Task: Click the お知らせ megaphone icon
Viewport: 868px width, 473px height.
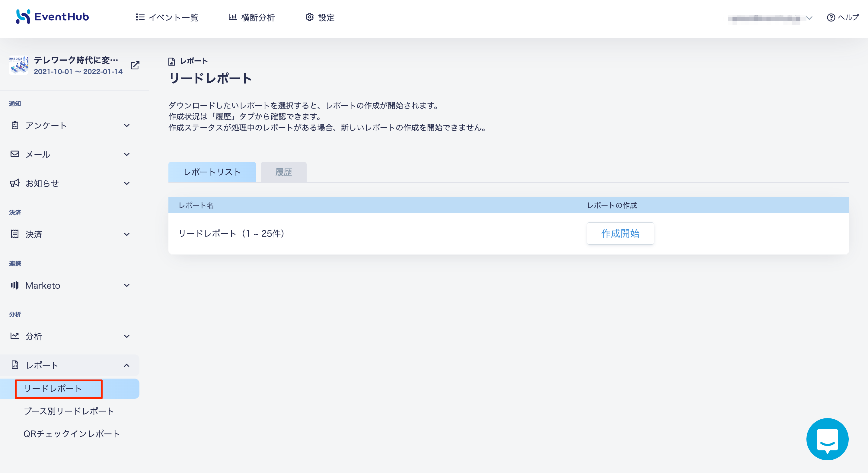Action: pos(15,183)
